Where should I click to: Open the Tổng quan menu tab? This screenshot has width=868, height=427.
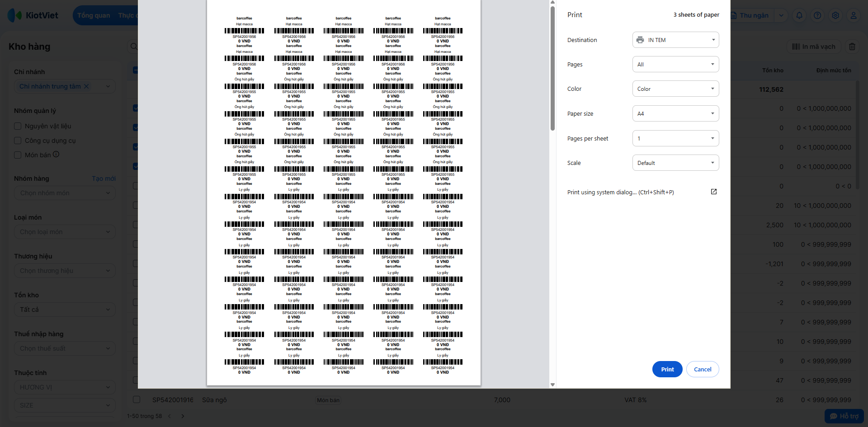click(94, 15)
